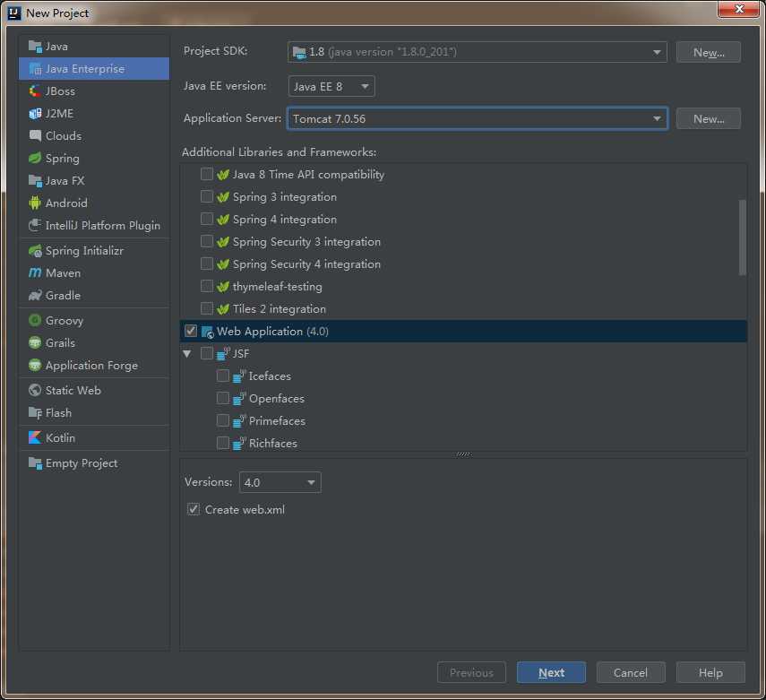Click the SDK folder icon in Project SDK
This screenshot has height=700, width=766.
coord(299,52)
